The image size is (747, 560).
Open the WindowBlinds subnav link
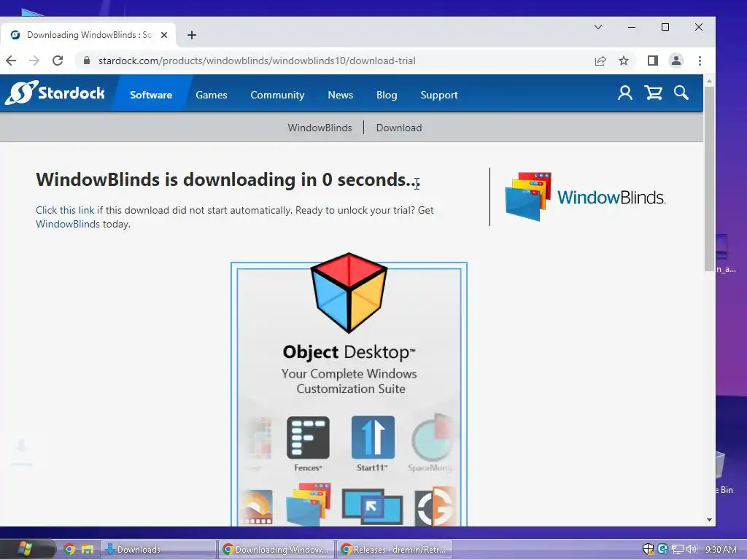point(320,128)
